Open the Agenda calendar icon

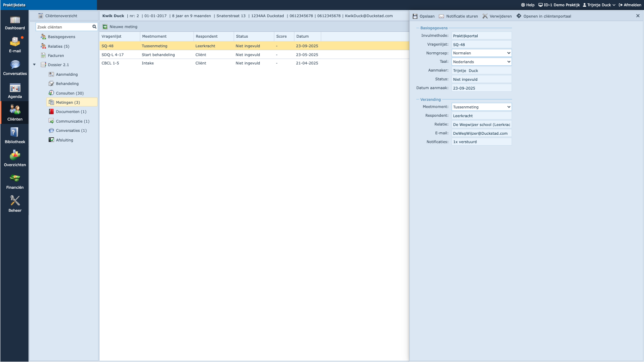(15, 90)
